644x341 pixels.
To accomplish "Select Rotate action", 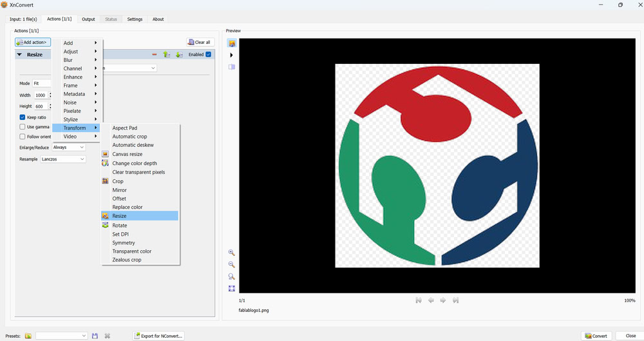I will click(x=140, y=226).
